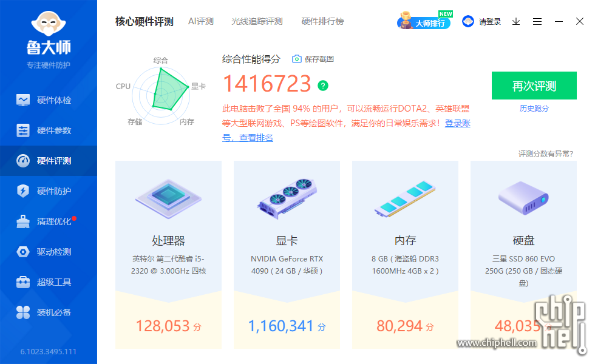Image resolution: width=595 pixels, height=364 pixels.
Task: Click the download arrow icon
Action: click(515, 22)
